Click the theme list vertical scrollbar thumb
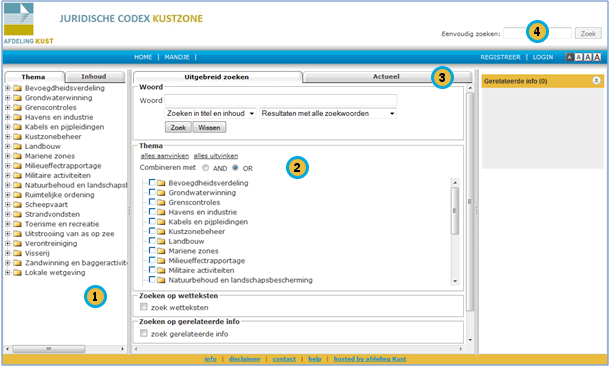The width and height of the screenshot is (609, 366). 455,211
